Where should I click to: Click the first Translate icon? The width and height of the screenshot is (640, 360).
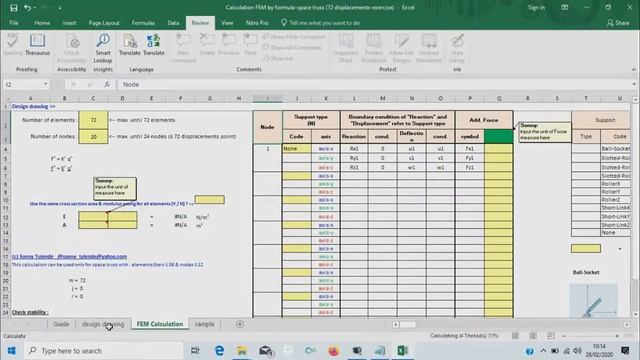pos(129,44)
